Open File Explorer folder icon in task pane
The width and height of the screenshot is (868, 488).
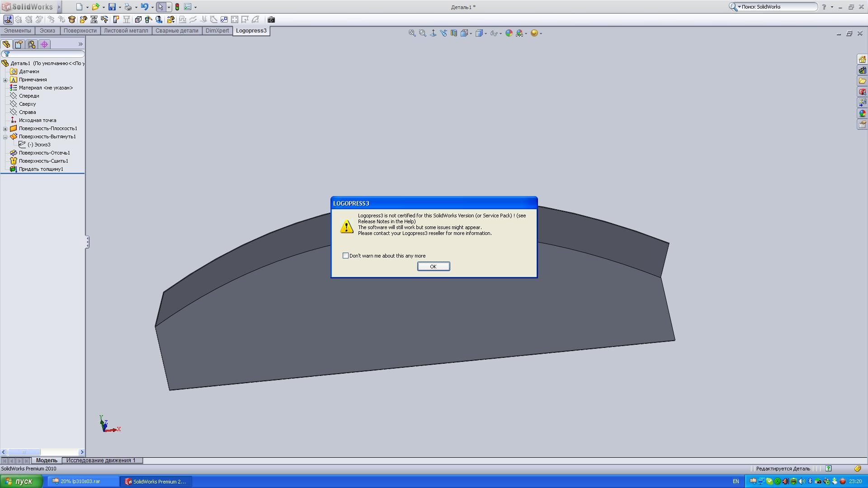click(x=862, y=81)
